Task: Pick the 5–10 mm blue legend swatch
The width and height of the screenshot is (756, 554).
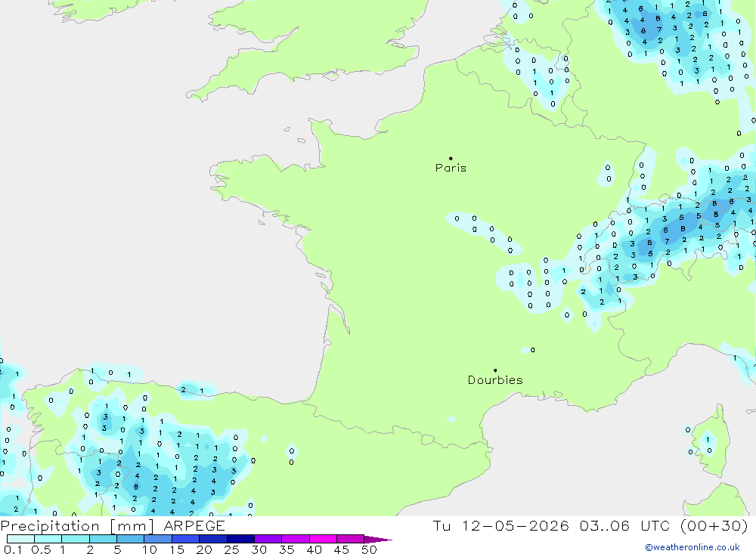Action: click(x=131, y=539)
